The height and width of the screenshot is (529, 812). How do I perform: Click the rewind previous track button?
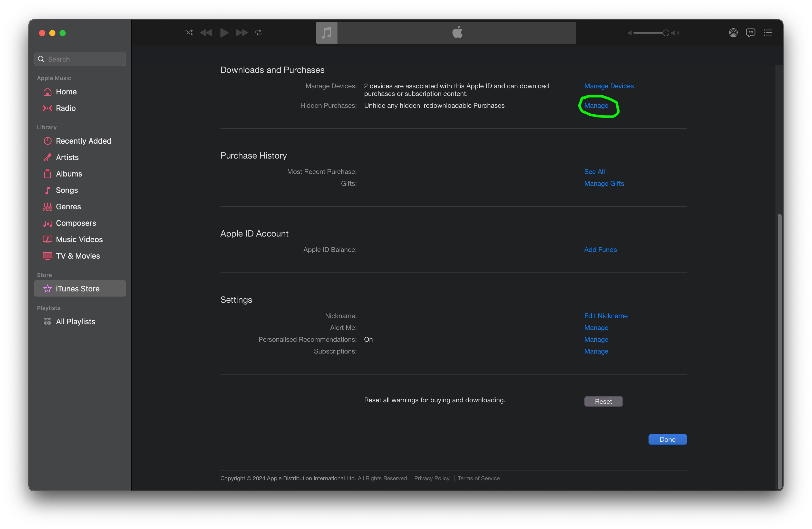coord(206,33)
